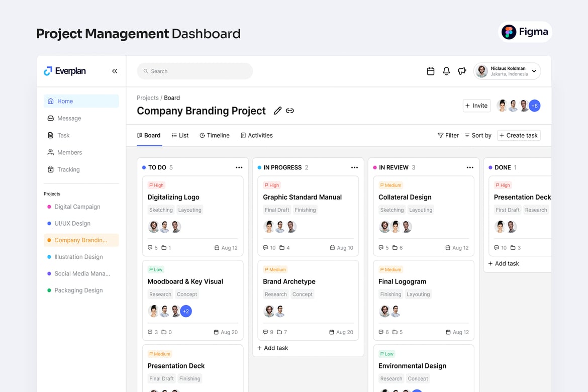Click comments icon on Digitalizing Logo card

(150, 248)
